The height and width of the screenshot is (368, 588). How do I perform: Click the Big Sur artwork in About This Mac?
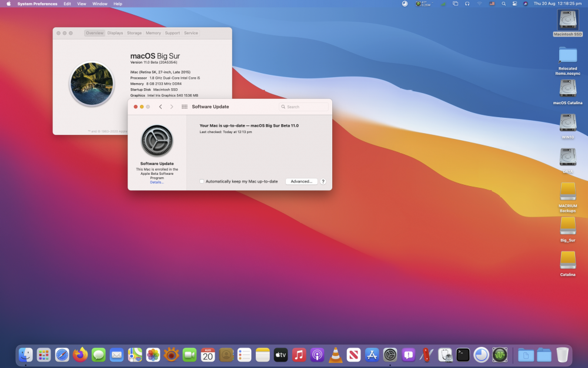(x=92, y=84)
